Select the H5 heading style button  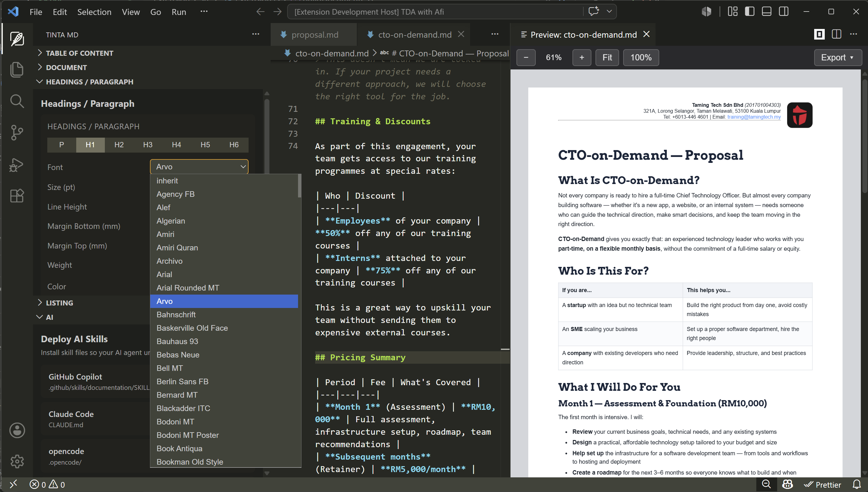[205, 145]
